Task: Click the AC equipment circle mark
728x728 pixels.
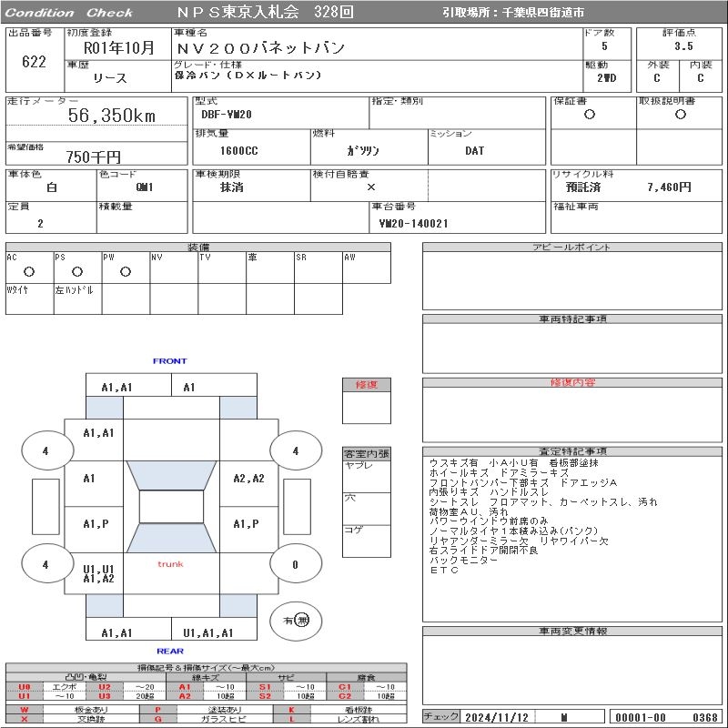Action: pos(29,272)
